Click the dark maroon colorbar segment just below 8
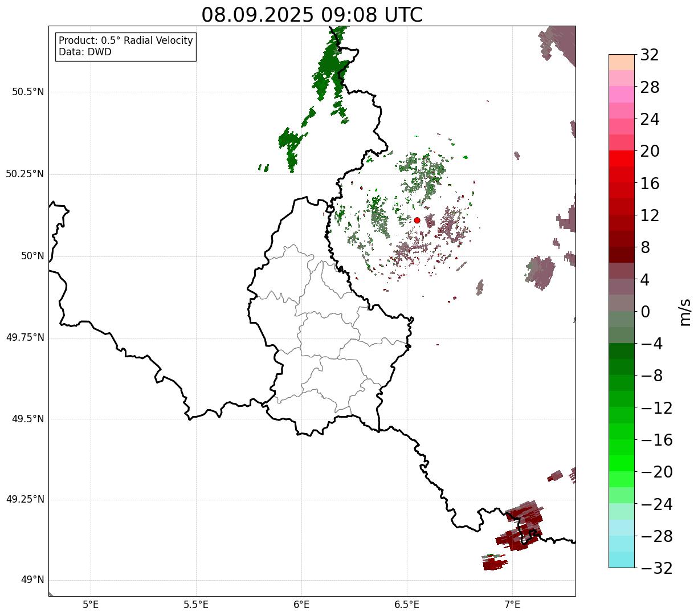This screenshot has width=698, height=616. [622, 255]
